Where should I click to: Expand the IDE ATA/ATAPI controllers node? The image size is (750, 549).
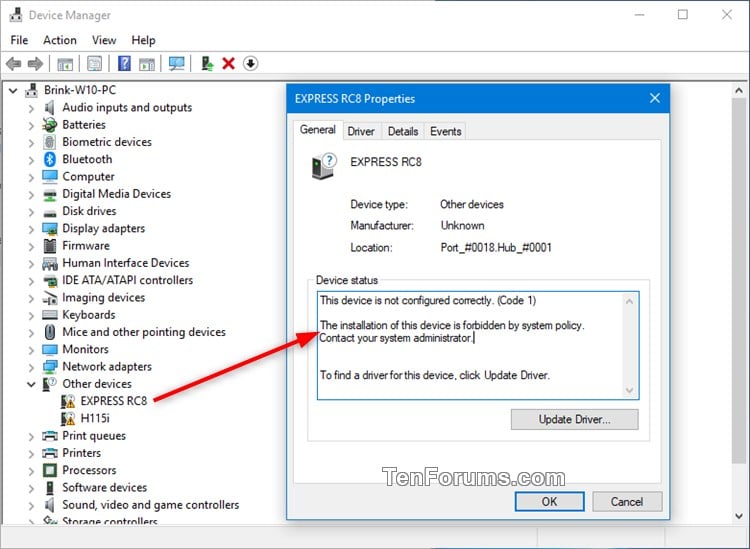pos(31,281)
